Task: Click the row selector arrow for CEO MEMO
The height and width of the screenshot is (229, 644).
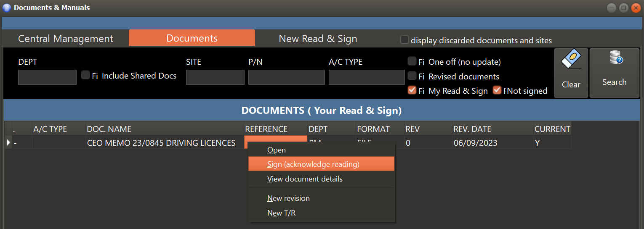Action: (8, 143)
